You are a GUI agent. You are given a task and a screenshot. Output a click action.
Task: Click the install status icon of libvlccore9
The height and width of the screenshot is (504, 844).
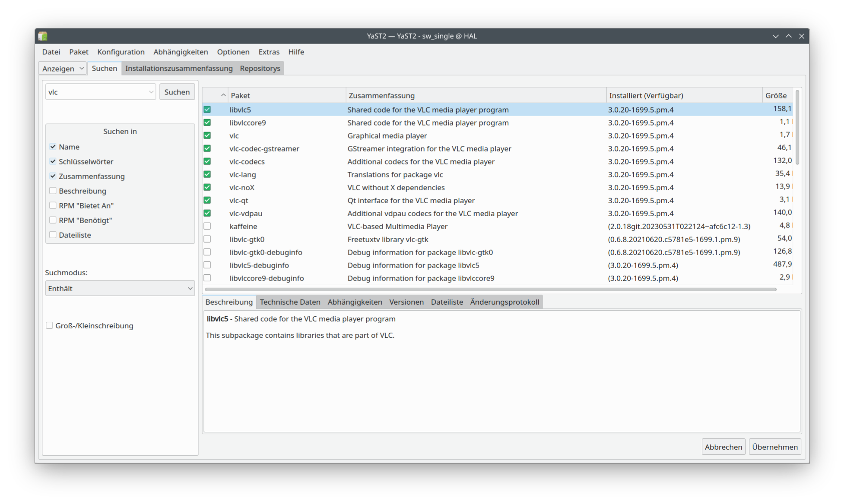click(x=207, y=123)
